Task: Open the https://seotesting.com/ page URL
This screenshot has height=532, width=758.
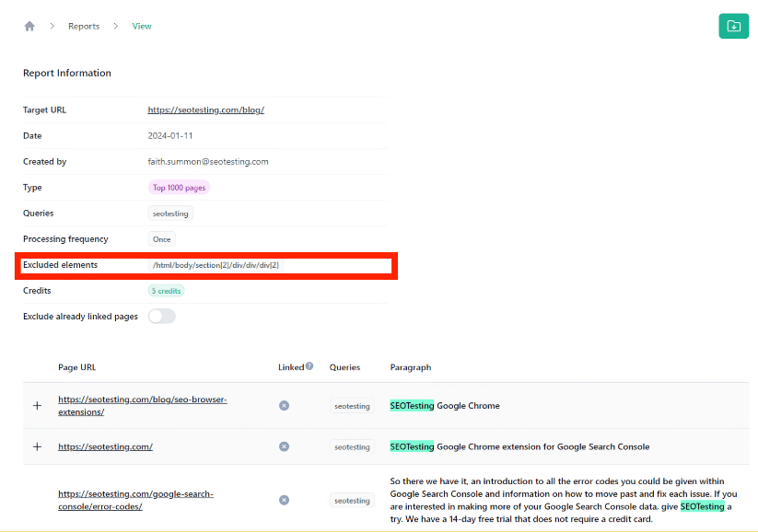Action: click(105, 446)
